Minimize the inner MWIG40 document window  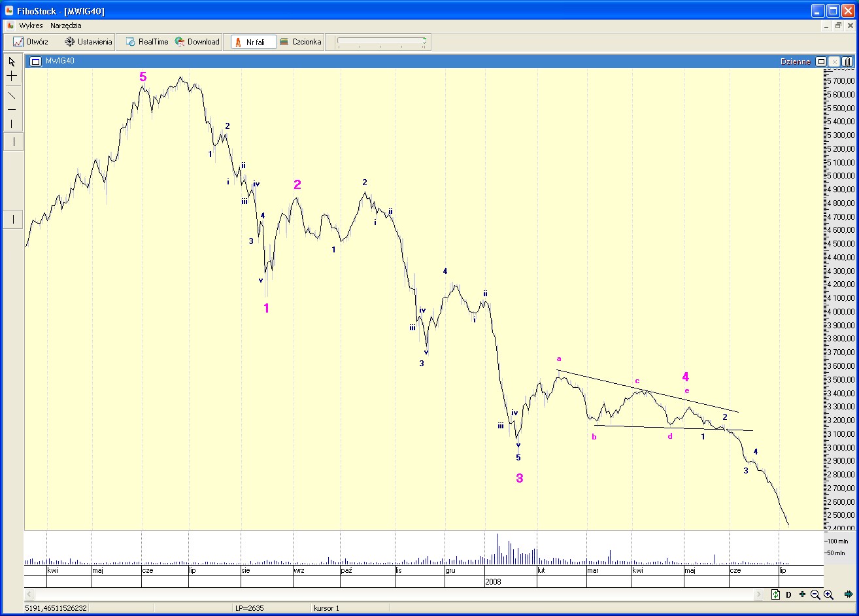tap(826, 26)
